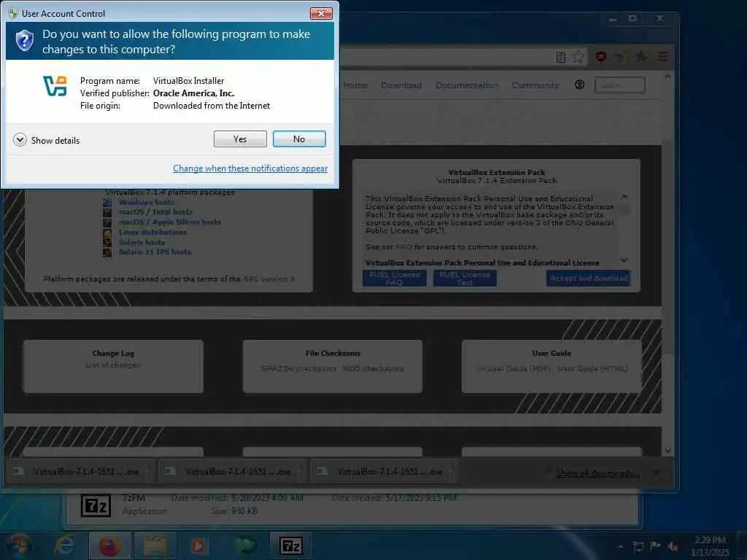Open the green taskbar application icon

245,545
